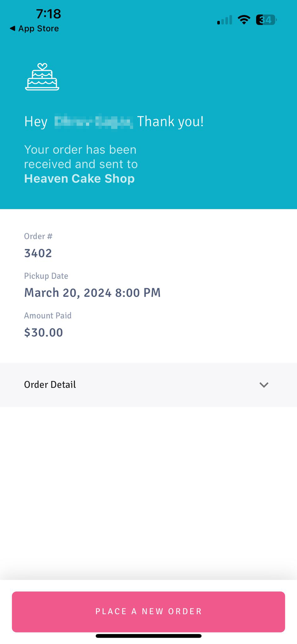This screenshot has width=297, height=644.
Task: Tap the battery indicator icon
Action: pos(266,20)
